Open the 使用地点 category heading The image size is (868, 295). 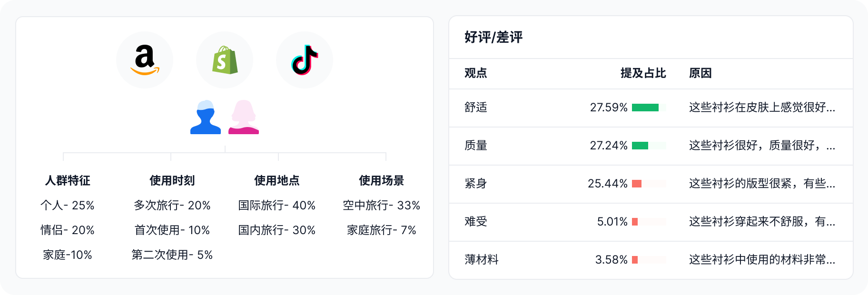click(x=277, y=180)
